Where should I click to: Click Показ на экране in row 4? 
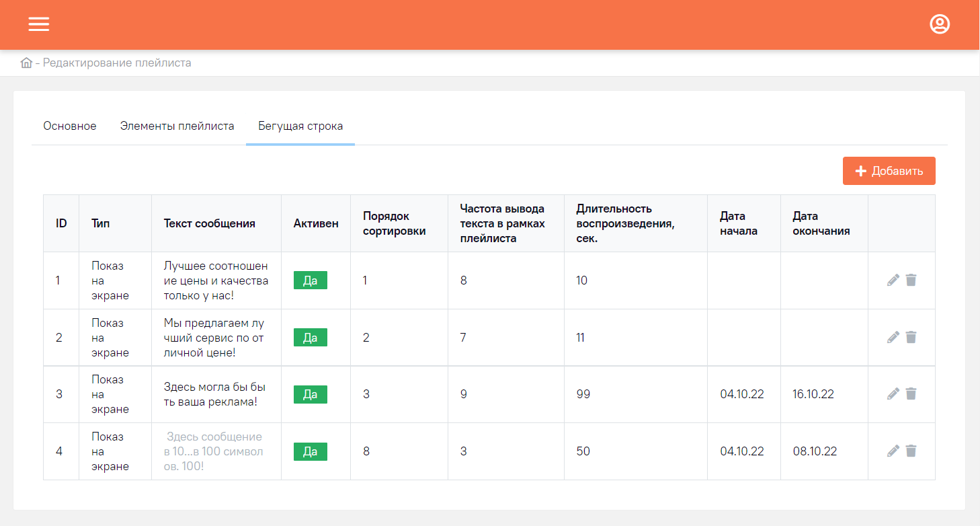pyautogui.click(x=110, y=451)
